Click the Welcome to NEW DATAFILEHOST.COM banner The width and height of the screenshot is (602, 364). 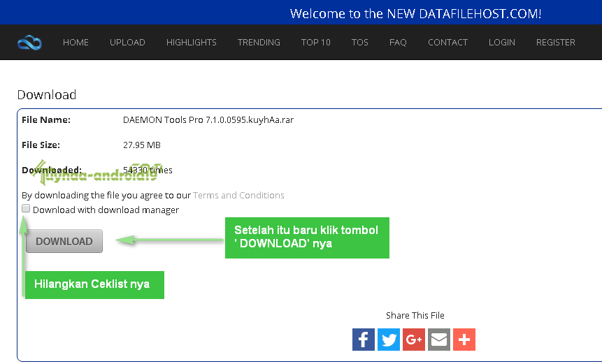point(415,14)
